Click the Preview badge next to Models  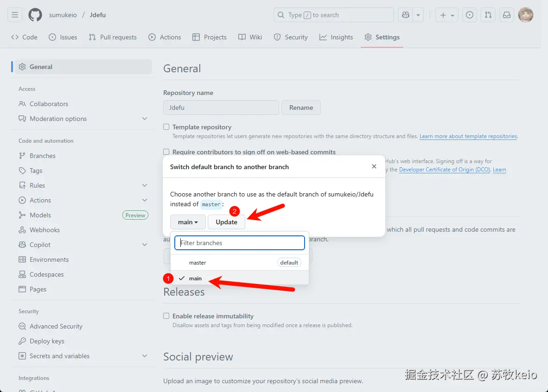pos(135,215)
